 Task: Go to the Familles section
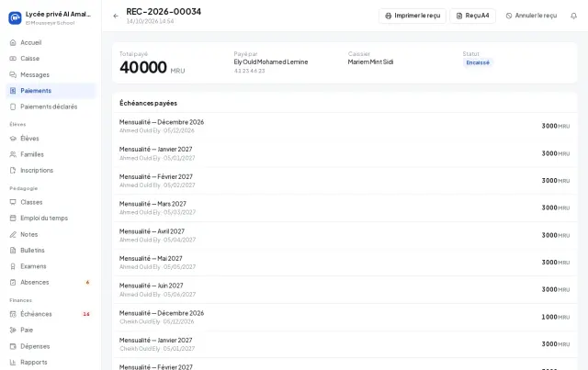click(51, 154)
